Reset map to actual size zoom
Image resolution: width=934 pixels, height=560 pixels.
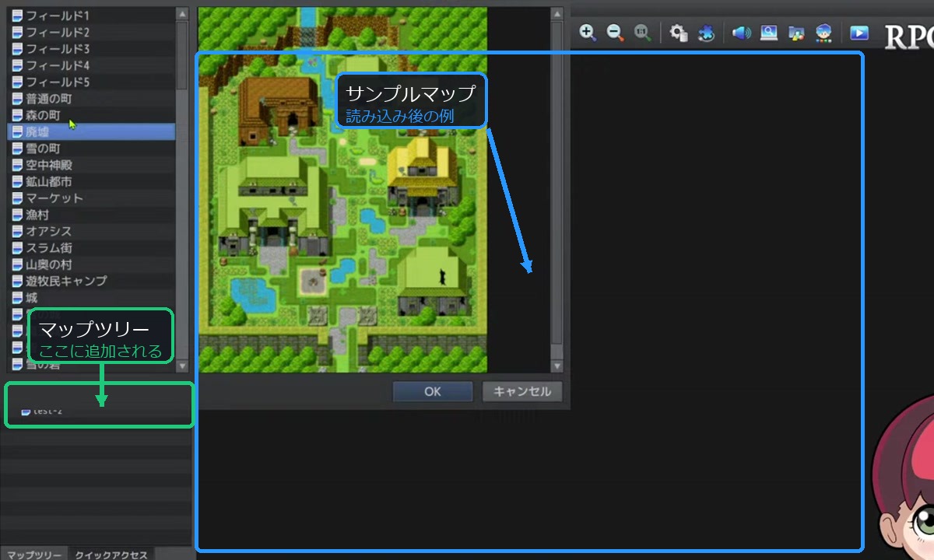coord(642,33)
